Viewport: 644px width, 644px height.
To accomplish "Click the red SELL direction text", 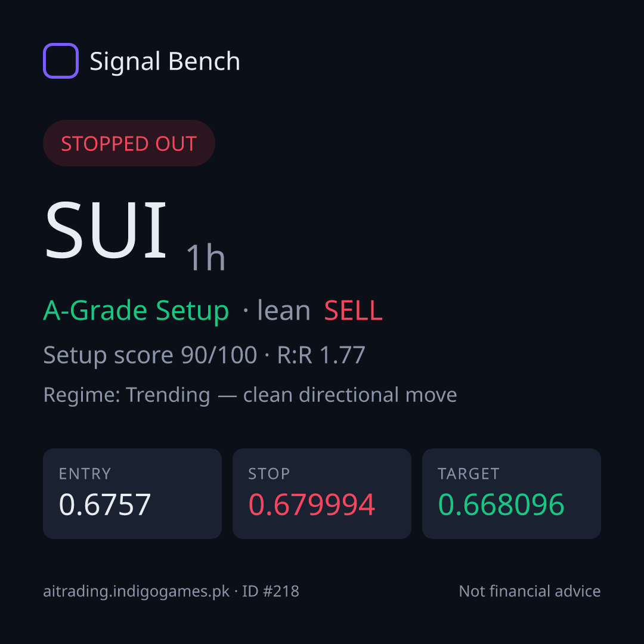I will pyautogui.click(x=353, y=311).
